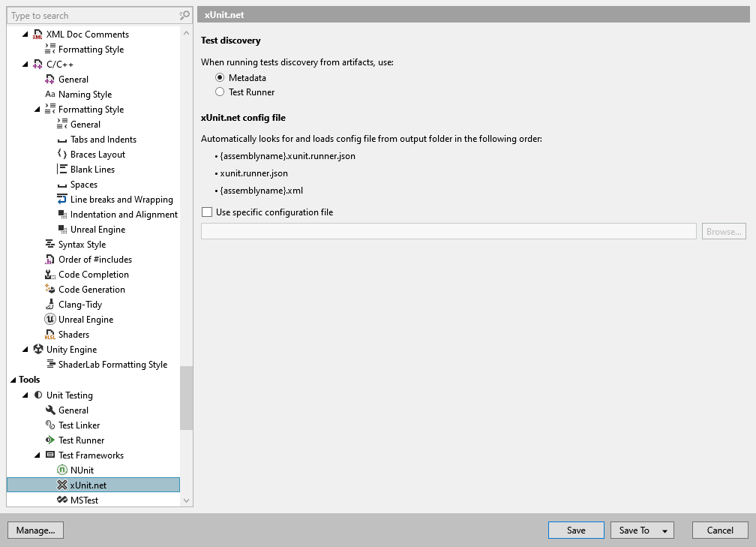
Task: Click the Unity Engine cube icon
Action: (x=38, y=349)
